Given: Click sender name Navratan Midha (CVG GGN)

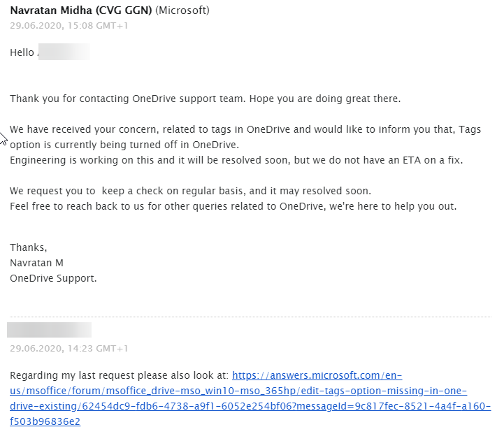Looking at the screenshot, I should pos(80,10).
